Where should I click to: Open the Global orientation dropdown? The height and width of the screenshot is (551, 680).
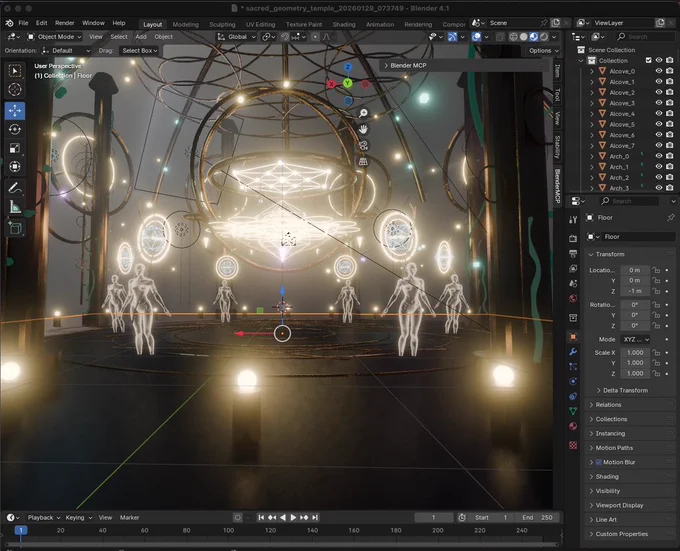pos(236,37)
